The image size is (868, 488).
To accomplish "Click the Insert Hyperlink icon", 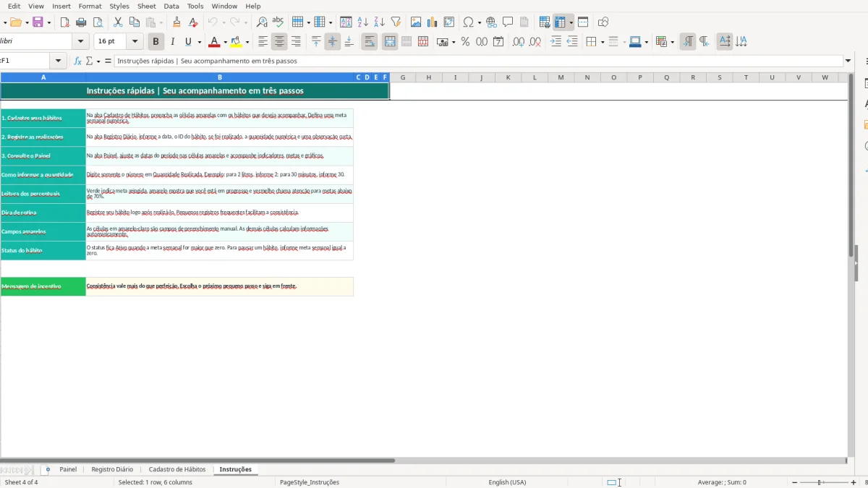I will tap(491, 22).
